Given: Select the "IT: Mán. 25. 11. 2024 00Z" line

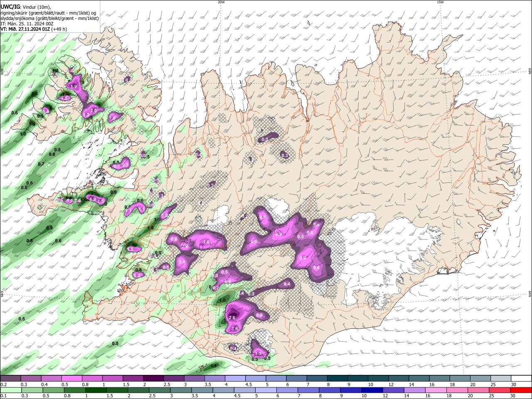Looking at the screenshot, I should coord(27,24).
